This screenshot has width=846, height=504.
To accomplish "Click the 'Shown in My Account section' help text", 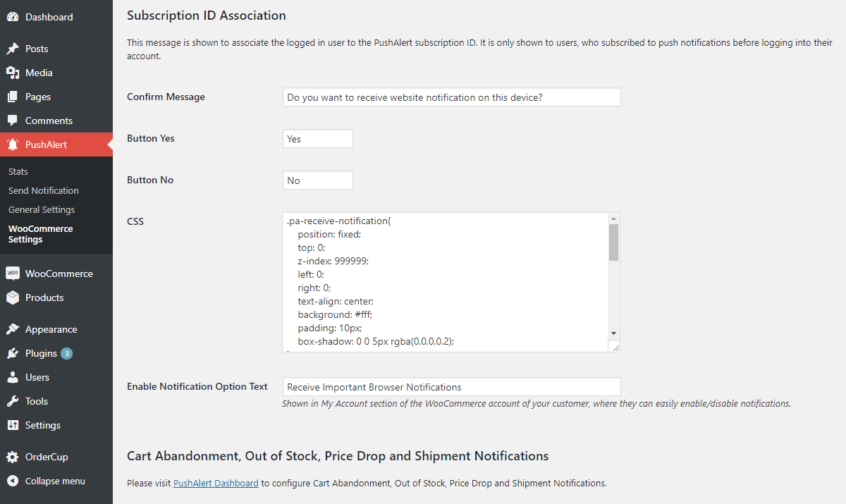I will click(537, 404).
